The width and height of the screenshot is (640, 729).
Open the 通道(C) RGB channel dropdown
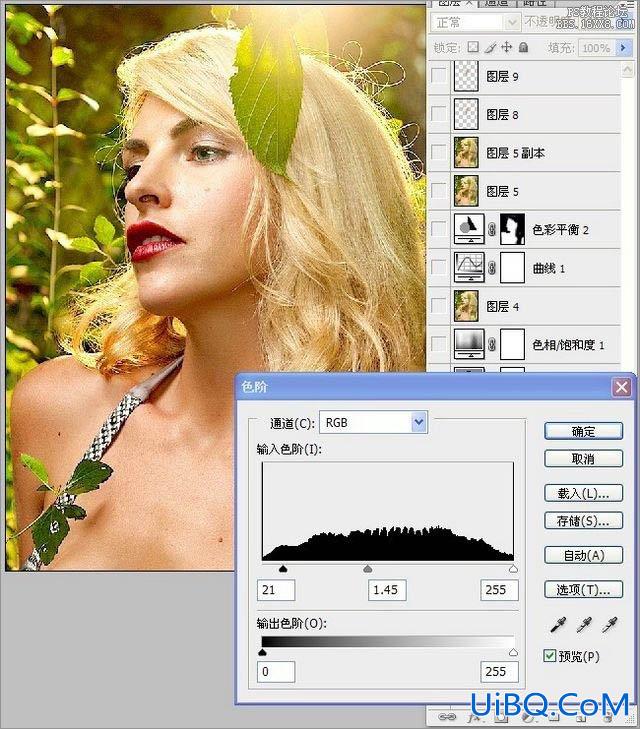[x=419, y=422]
